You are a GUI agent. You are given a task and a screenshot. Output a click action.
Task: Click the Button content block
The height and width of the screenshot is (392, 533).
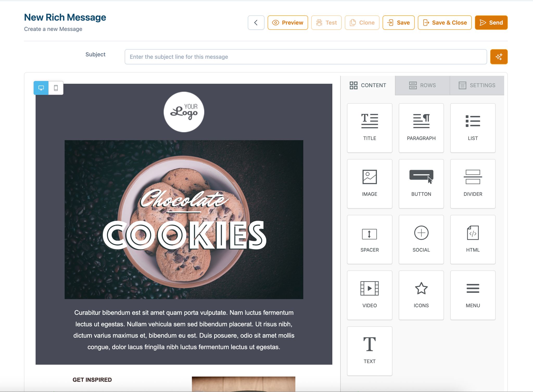(421, 184)
